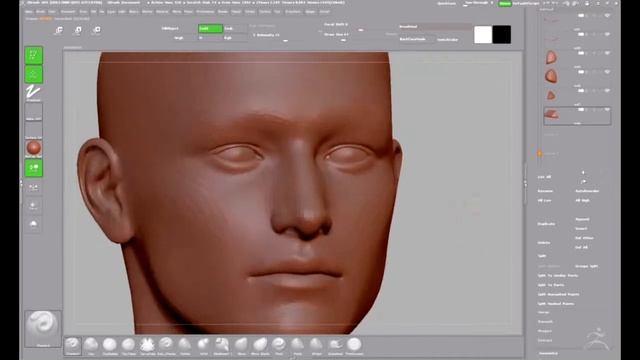The width and height of the screenshot is (640, 360).
Task: Expand the Merge section
Action: (x=543, y=312)
